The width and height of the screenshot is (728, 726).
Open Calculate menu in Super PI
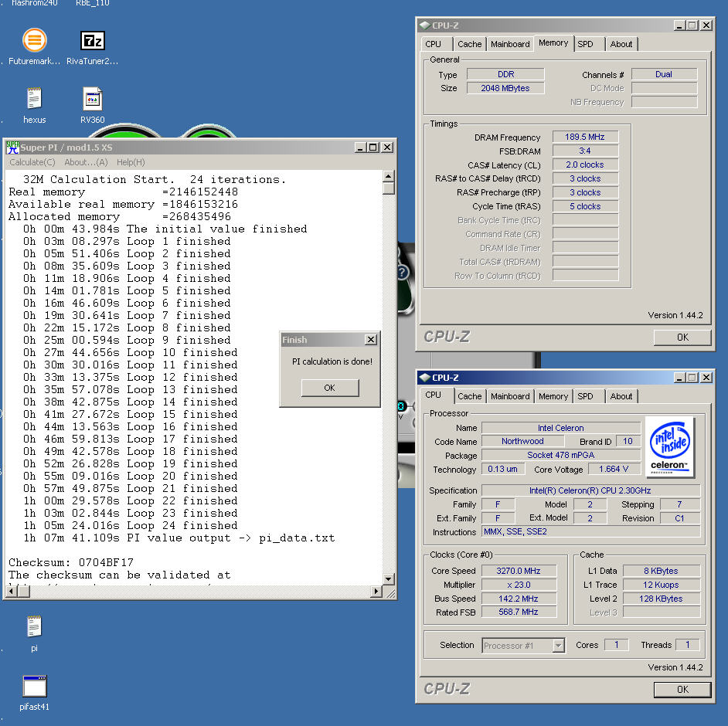[32, 162]
